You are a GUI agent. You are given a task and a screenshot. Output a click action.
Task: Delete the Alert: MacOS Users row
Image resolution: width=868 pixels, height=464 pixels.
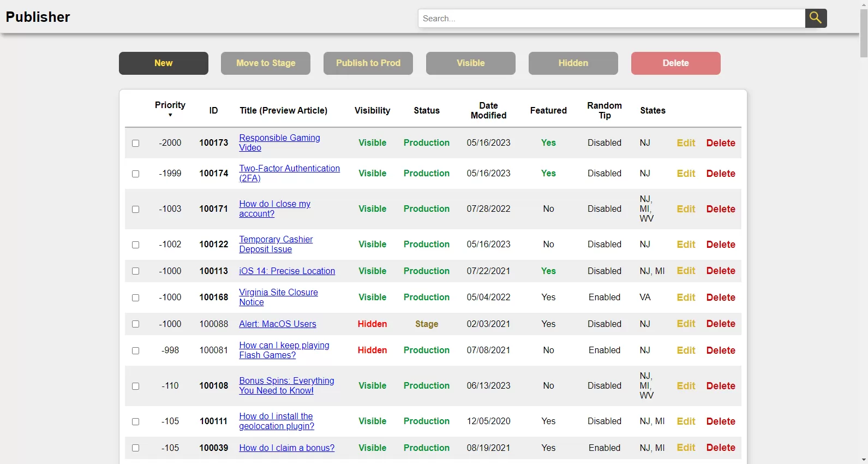coord(721,324)
